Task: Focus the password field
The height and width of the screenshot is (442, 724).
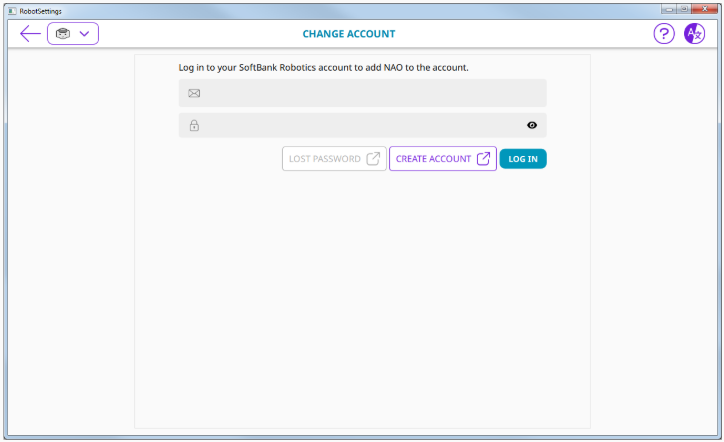Action: coord(362,125)
